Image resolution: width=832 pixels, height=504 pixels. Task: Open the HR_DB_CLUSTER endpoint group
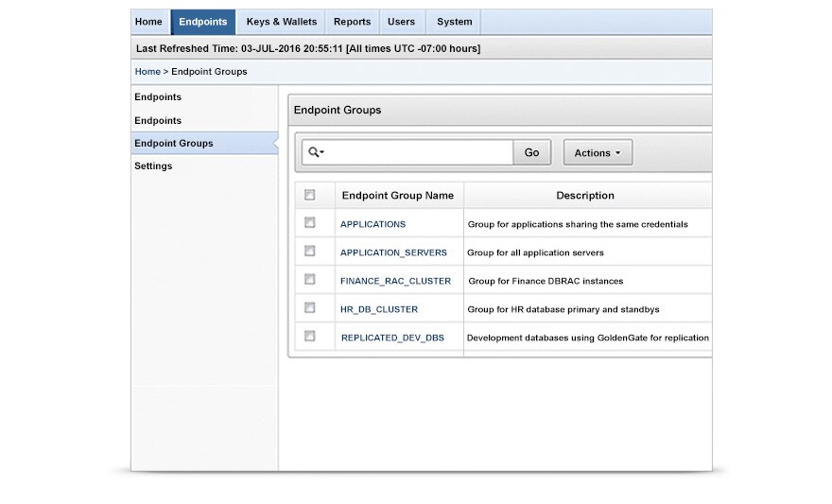[378, 309]
